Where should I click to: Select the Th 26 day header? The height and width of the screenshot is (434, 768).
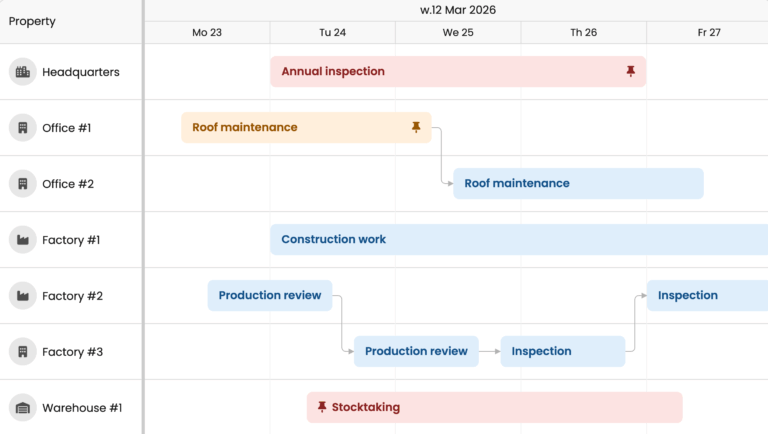pyautogui.click(x=584, y=33)
